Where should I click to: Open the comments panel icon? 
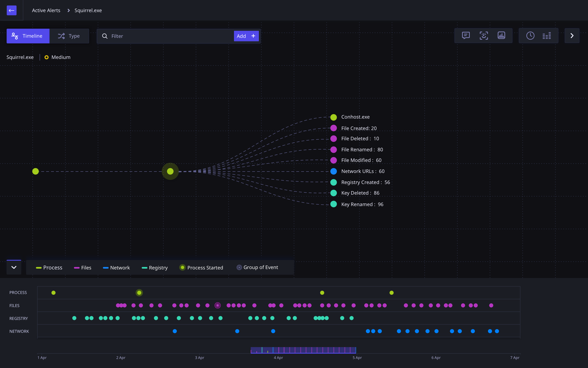pos(465,36)
